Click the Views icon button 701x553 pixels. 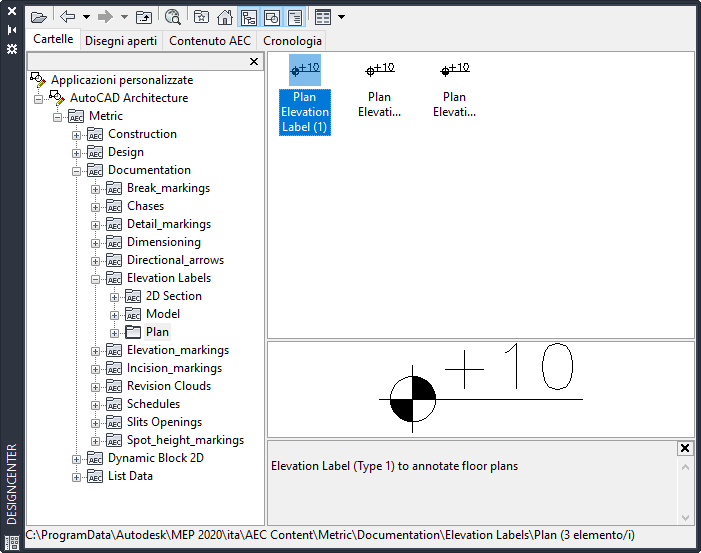(x=323, y=17)
